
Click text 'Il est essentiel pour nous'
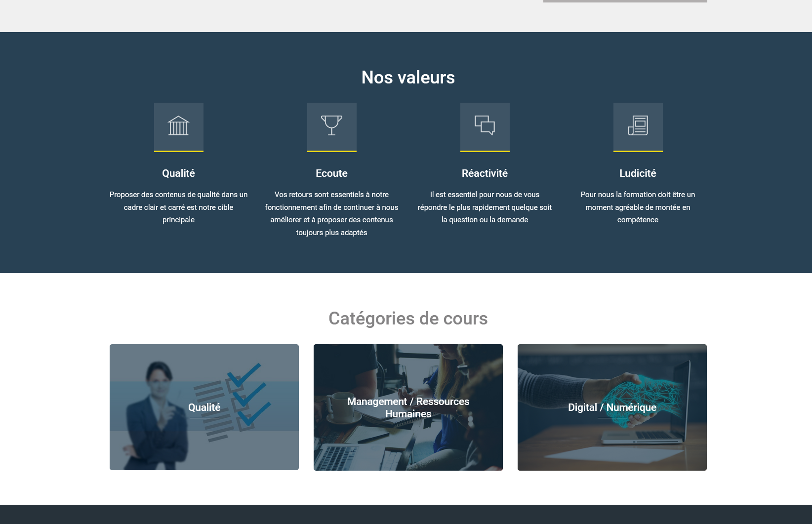tap(471, 195)
